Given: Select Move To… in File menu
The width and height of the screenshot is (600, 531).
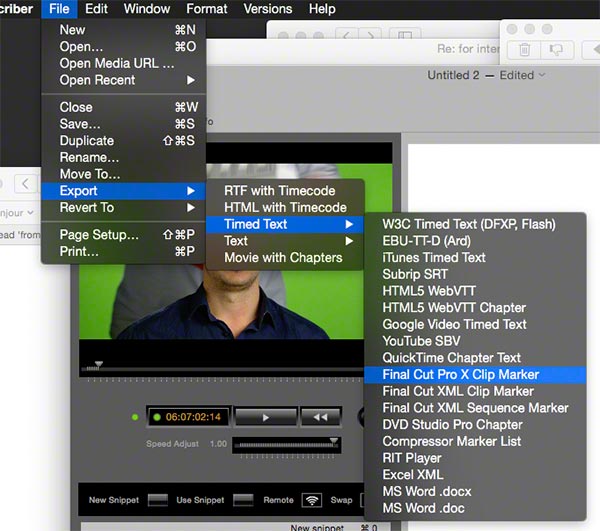Looking at the screenshot, I should coord(124,174).
